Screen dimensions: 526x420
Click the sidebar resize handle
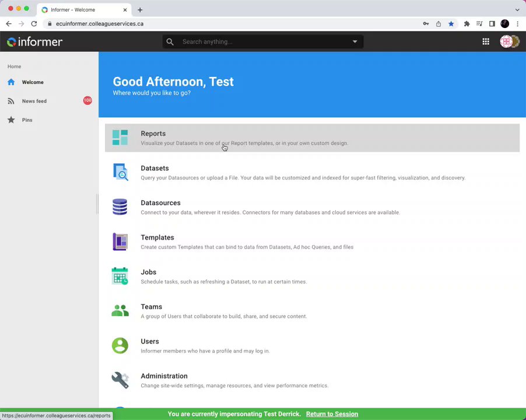(97, 204)
